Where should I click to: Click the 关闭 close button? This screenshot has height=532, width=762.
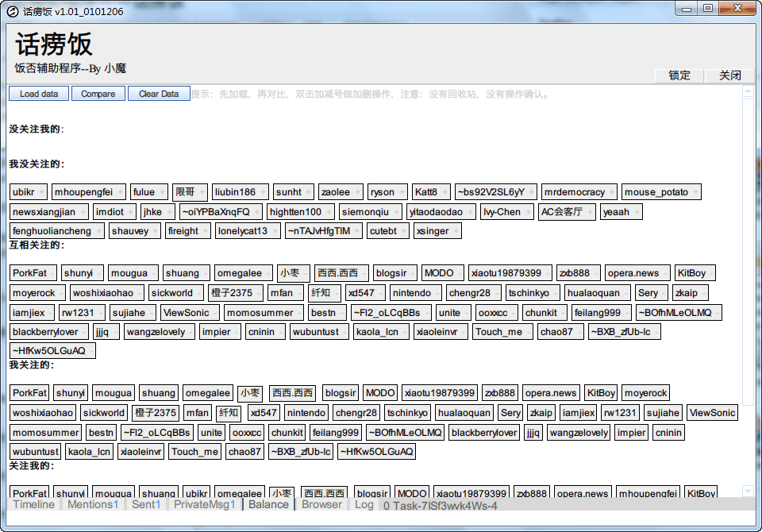click(x=730, y=75)
